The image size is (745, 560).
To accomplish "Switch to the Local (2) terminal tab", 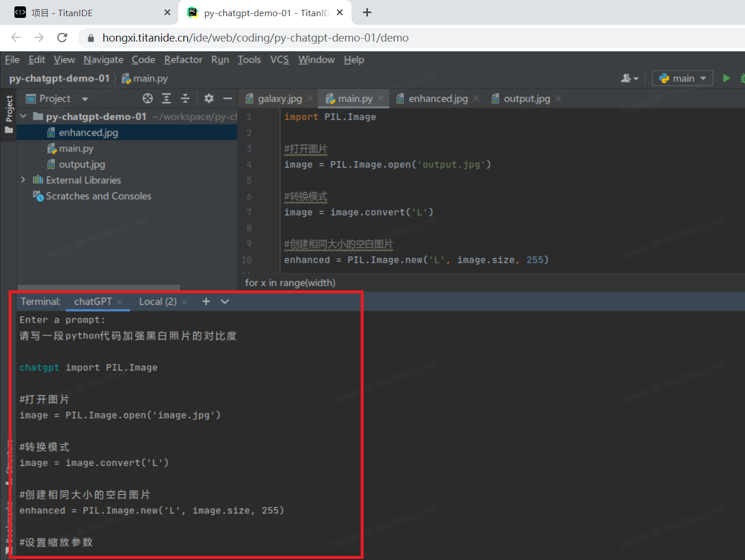I will 158,301.
